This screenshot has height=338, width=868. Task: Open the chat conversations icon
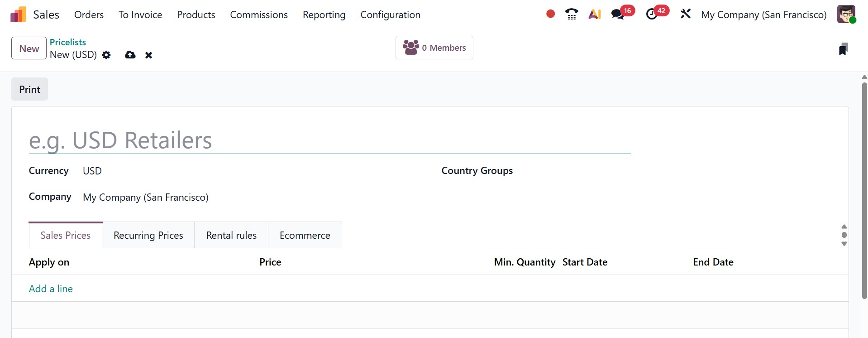coord(618,14)
